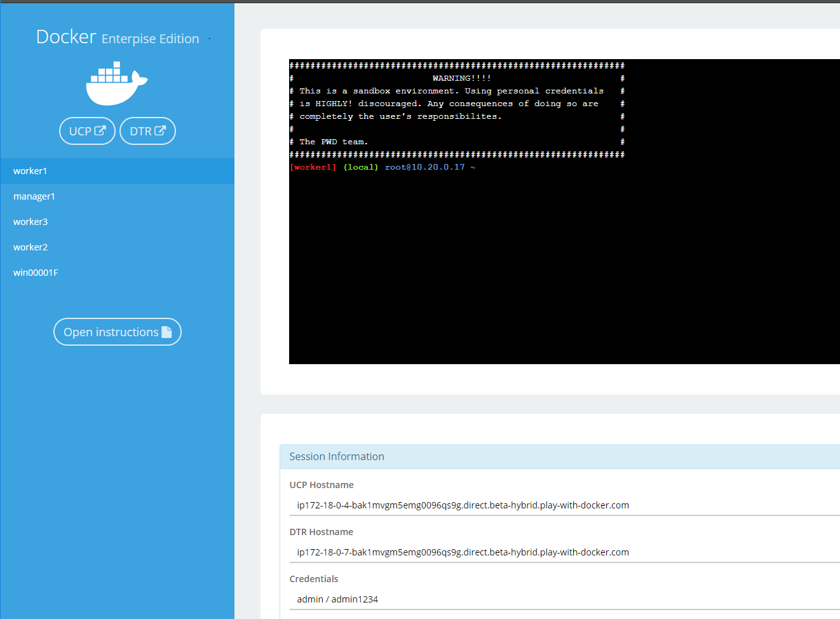This screenshot has height=619, width=840.
Task: Select the worker3 instance
Action: pyautogui.click(x=117, y=222)
